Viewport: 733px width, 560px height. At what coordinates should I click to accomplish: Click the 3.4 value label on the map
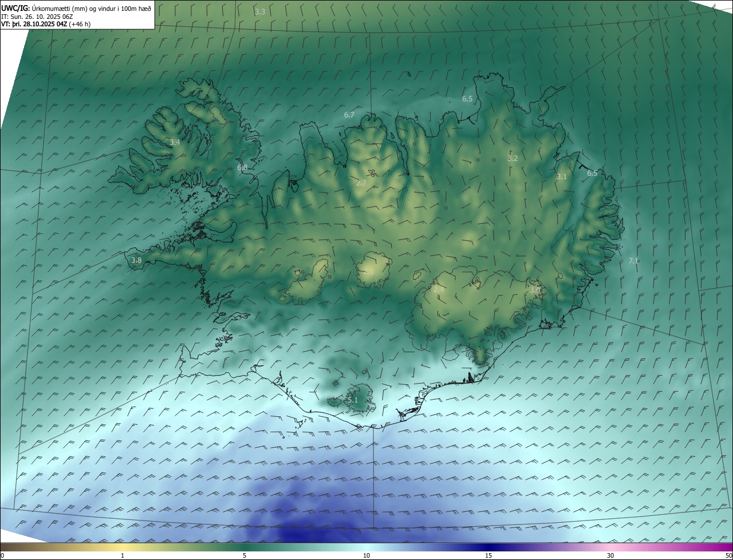(175, 142)
